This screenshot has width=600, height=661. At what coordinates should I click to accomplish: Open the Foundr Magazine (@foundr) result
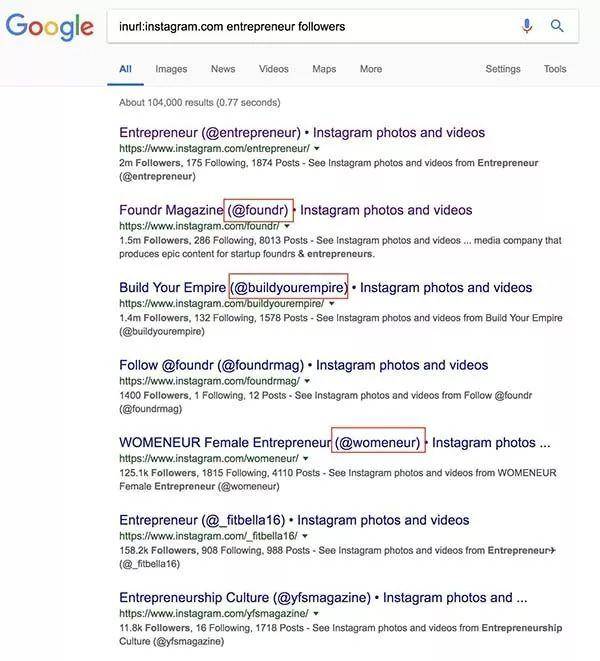[x=296, y=210]
